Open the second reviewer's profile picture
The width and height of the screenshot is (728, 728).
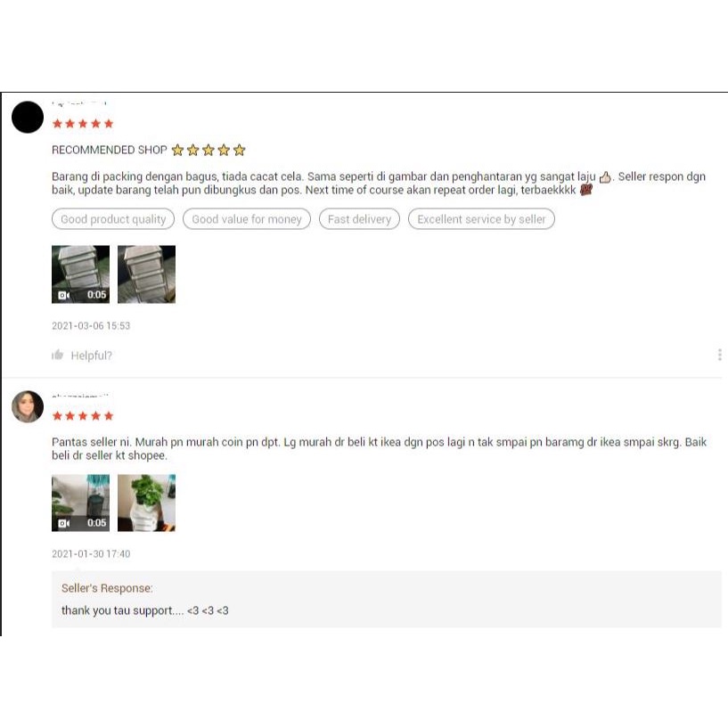click(28, 406)
